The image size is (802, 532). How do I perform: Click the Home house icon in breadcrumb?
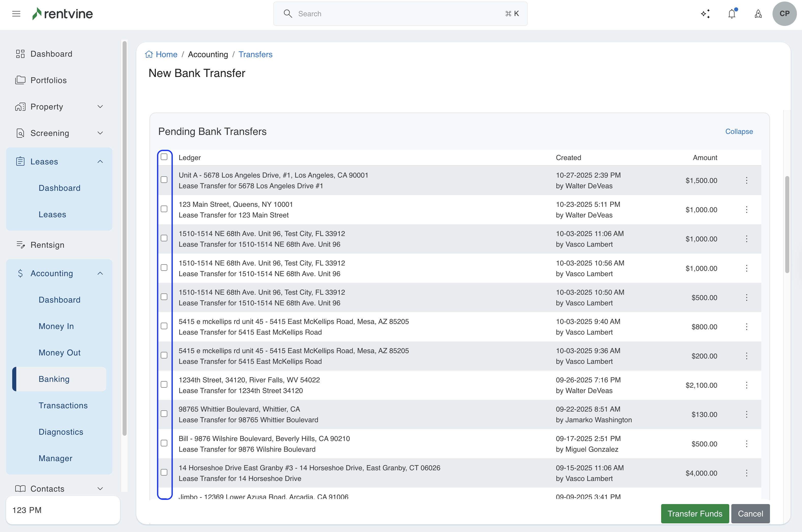tap(149, 54)
